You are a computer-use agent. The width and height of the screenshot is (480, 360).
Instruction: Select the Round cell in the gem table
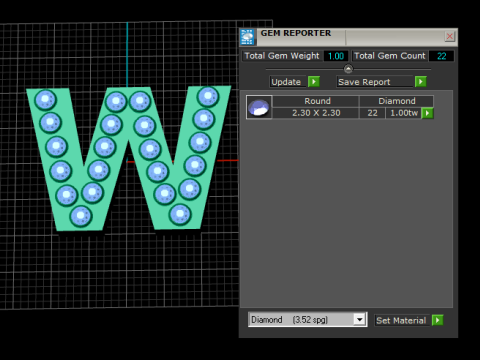pyautogui.click(x=316, y=101)
